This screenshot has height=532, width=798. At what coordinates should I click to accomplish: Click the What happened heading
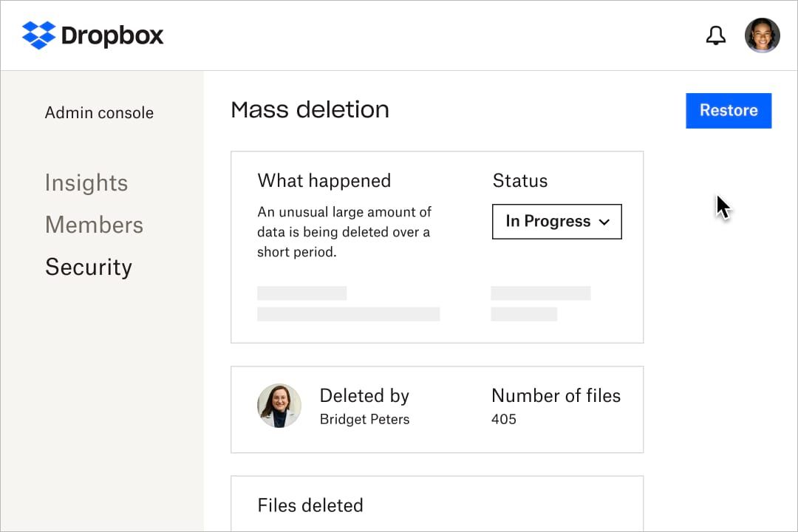(x=324, y=181)
